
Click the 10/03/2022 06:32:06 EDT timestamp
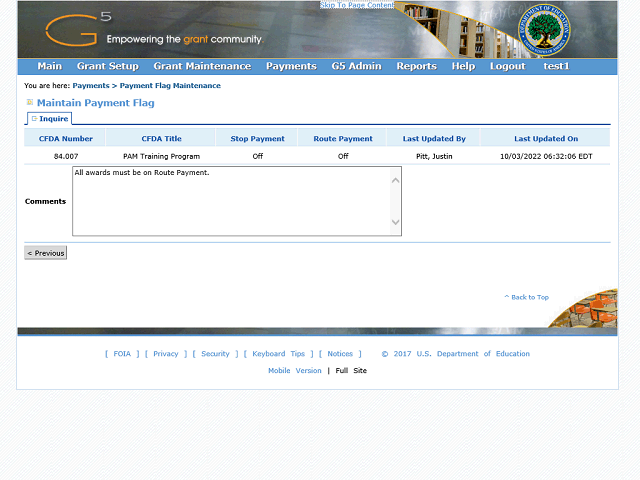point(546,156)
